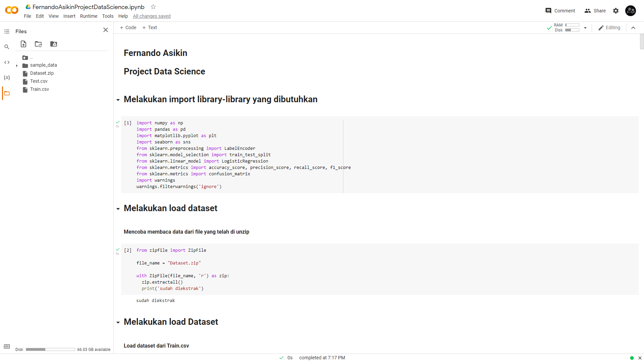
Task: Toggle the Editing mode button
Action: coord(609,28)
